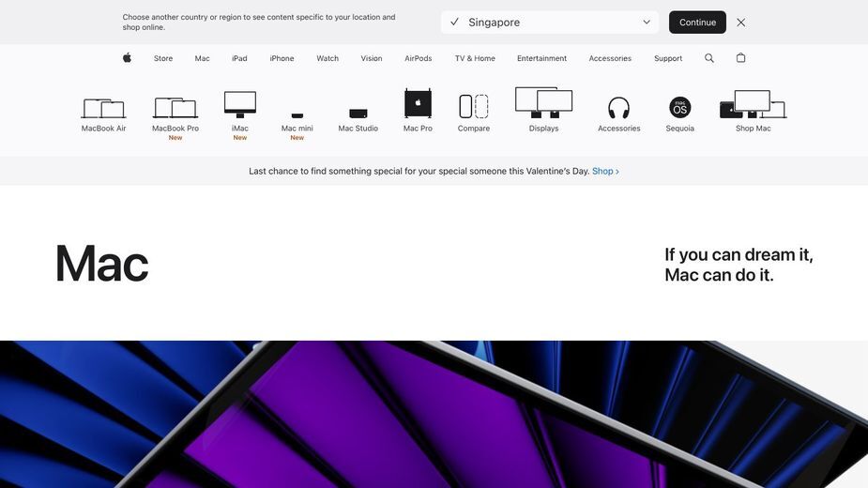Open the search magnifier icon
Image resolution: width=868 pixels, height=488 pixels.
pos(709,57)
